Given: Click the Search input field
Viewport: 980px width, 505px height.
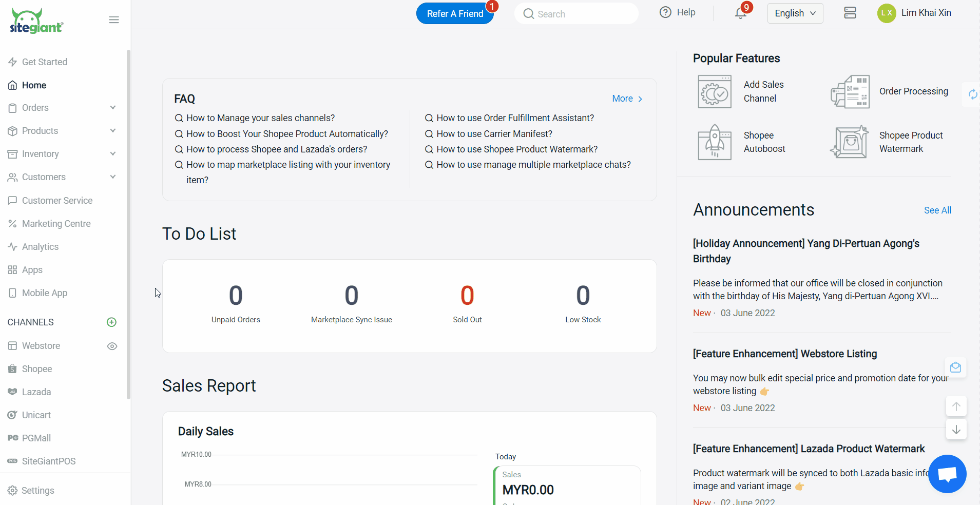Looking at the screenshot, I should point(577,14).
